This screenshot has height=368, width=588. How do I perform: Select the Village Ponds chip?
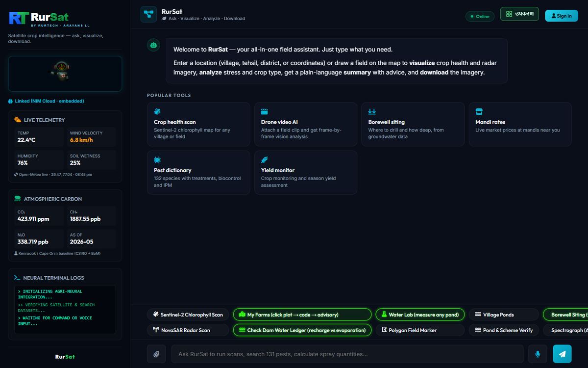click(504, 315)
